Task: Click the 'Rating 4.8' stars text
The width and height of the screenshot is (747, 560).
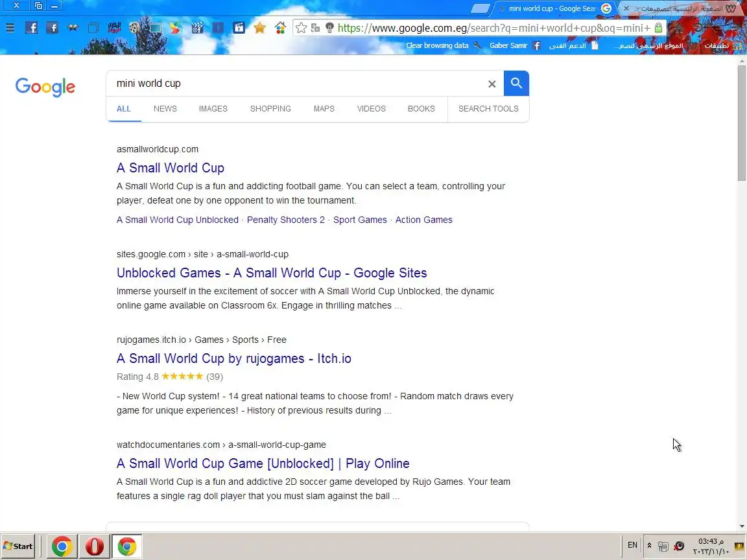Action: click(170, 377)
